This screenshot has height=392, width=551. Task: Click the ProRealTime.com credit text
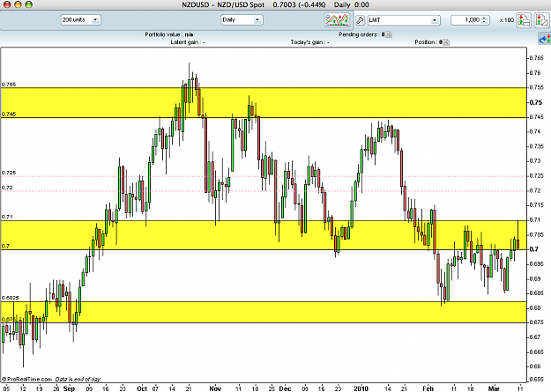tap(26, 379)
